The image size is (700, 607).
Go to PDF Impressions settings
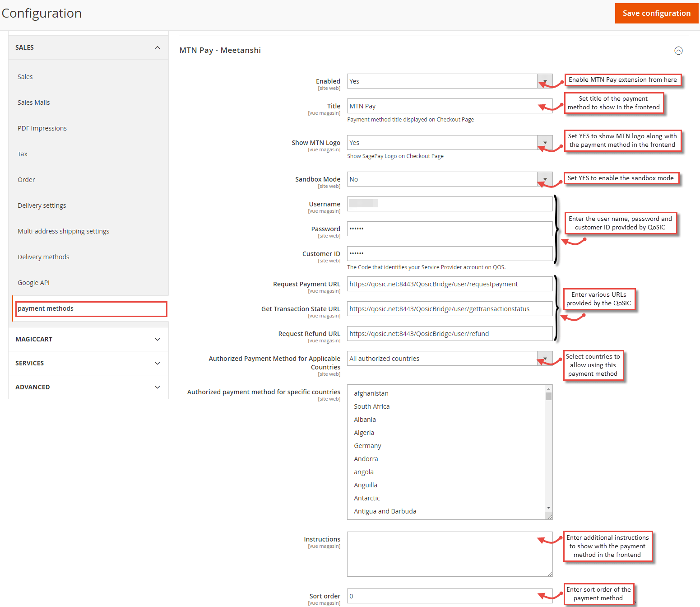click(42, 128)
